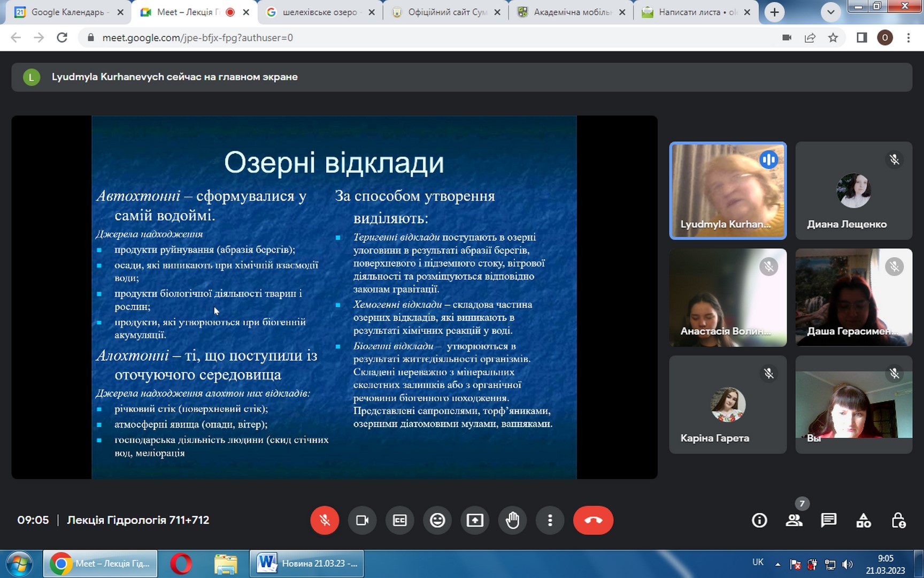This screenshot has width=924, height=578.
Task: Open the activities icon
Action: tap(864, 520)
